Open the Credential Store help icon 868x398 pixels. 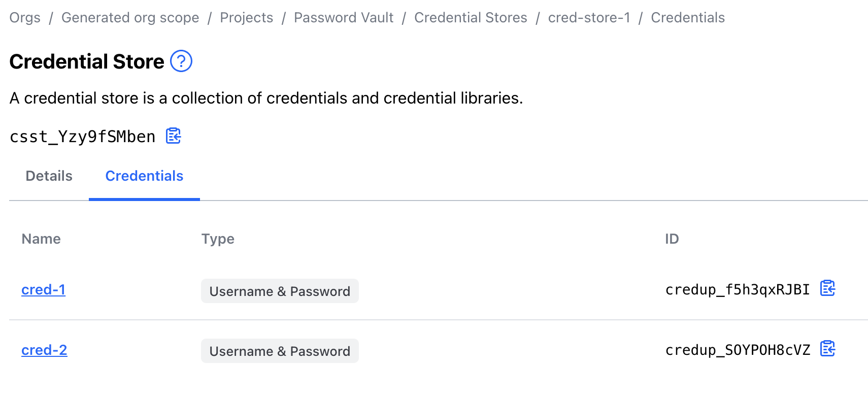(x=181, y=61)
